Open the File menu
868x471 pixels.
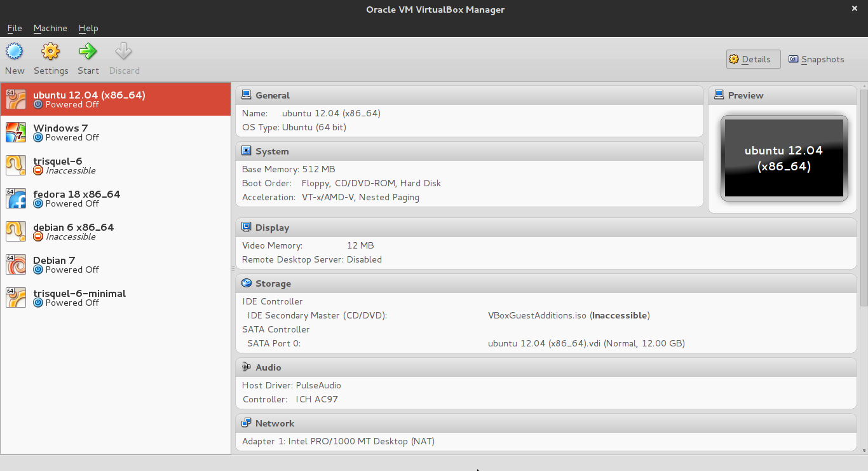coord(15,28)
